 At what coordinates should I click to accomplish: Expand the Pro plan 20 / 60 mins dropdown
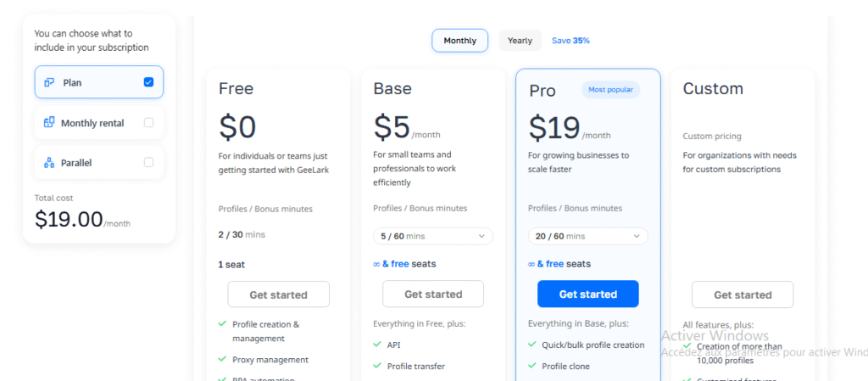click(x=587, y=236)
